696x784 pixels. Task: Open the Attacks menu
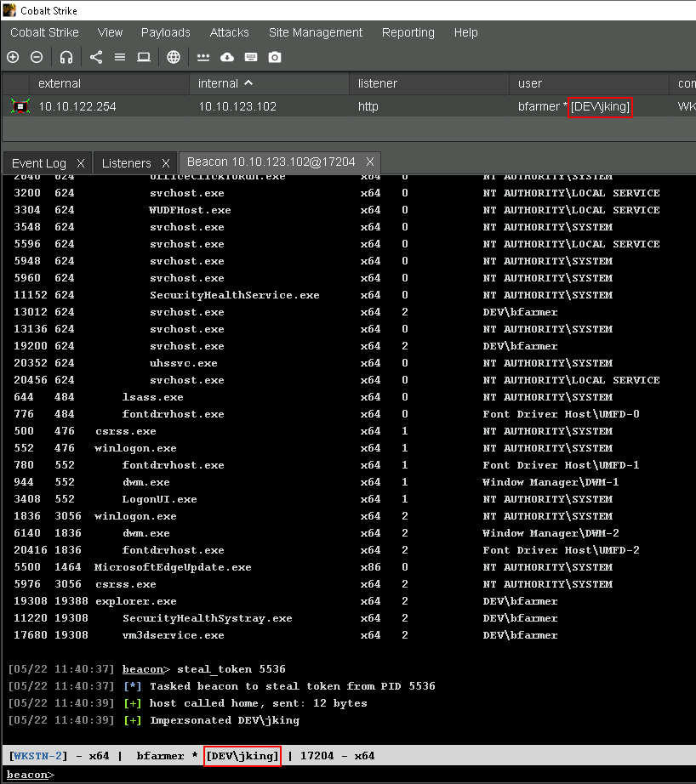[x=230, y=32]
